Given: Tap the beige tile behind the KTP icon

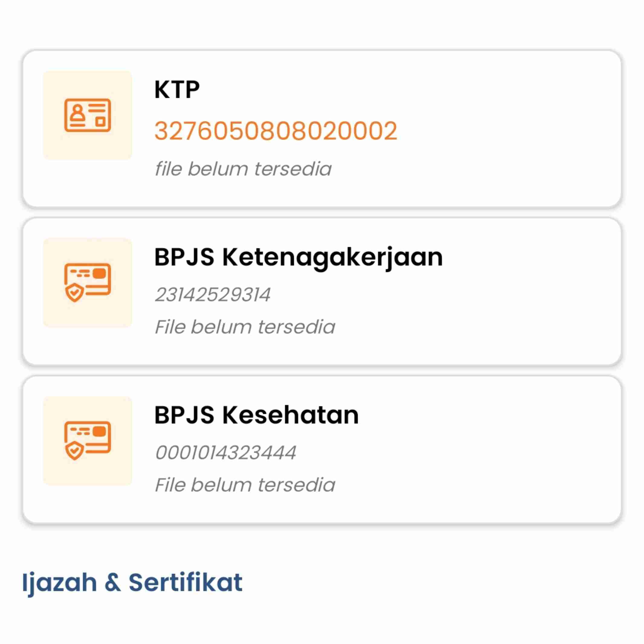Looking at the screenshot, I should [x=87, y=115].
